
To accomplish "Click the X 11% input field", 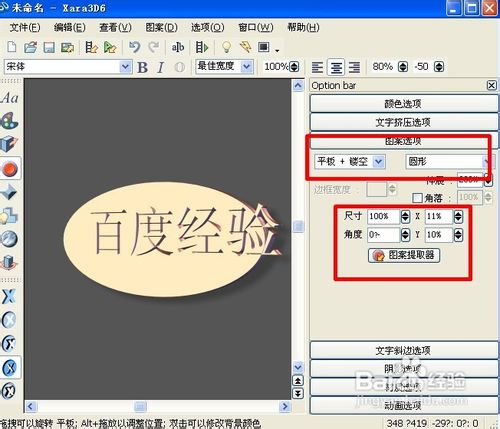I will tap(439, 217).
